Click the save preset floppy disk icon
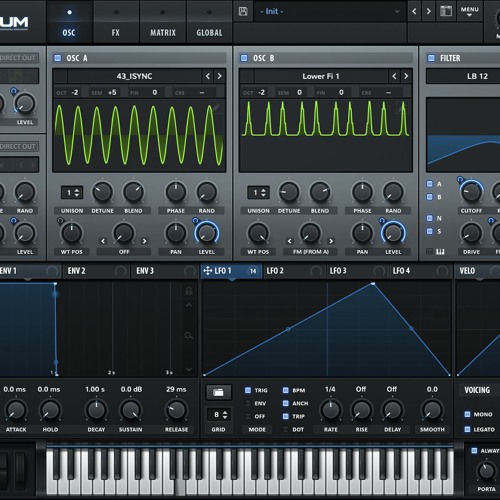500x500 pixels. coord(243,11)
